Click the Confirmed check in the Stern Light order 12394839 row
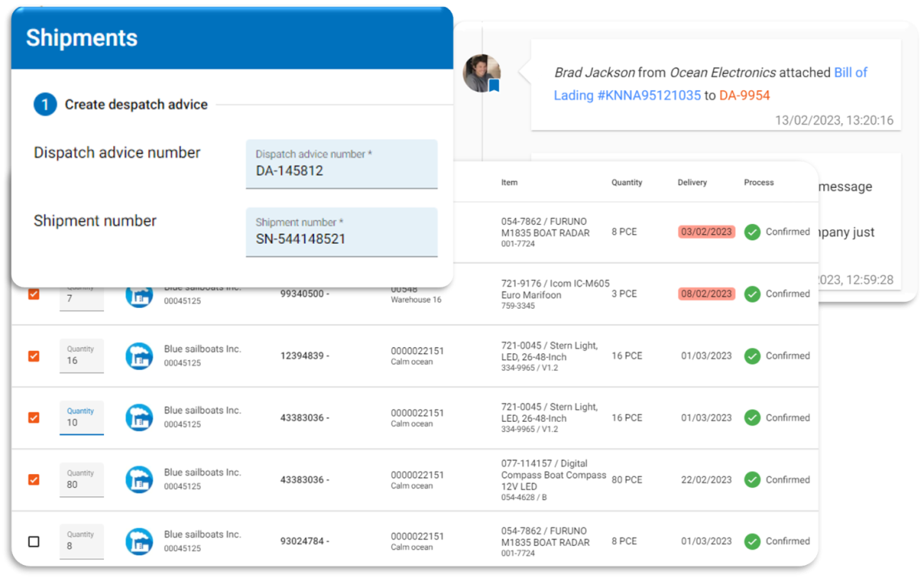Viewport: 924px width, 578px height. (x=752, y=356)
